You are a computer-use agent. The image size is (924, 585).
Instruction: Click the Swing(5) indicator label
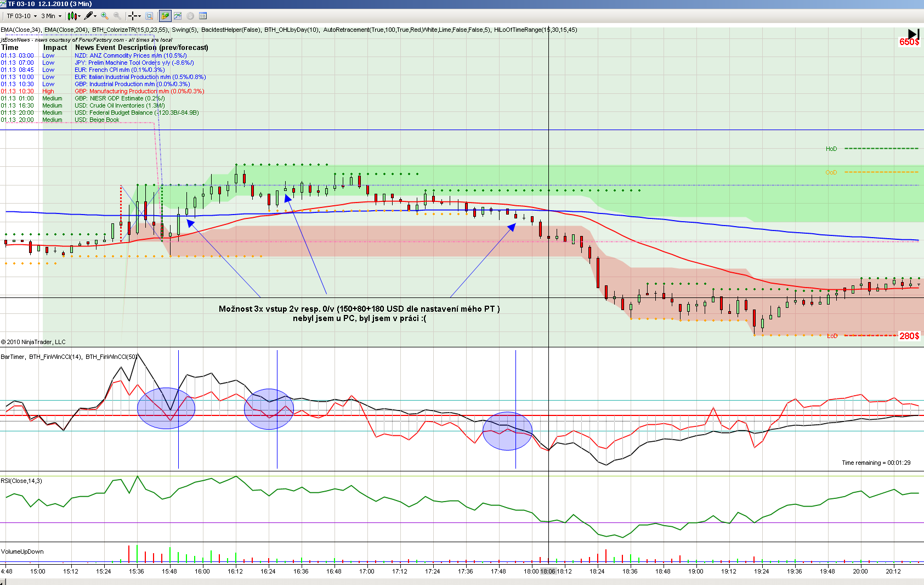(x=185, y=30)
